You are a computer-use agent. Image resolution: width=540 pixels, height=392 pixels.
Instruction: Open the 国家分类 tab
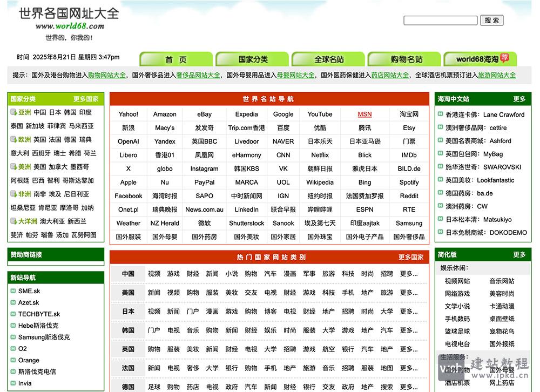(x=252, y=59)
